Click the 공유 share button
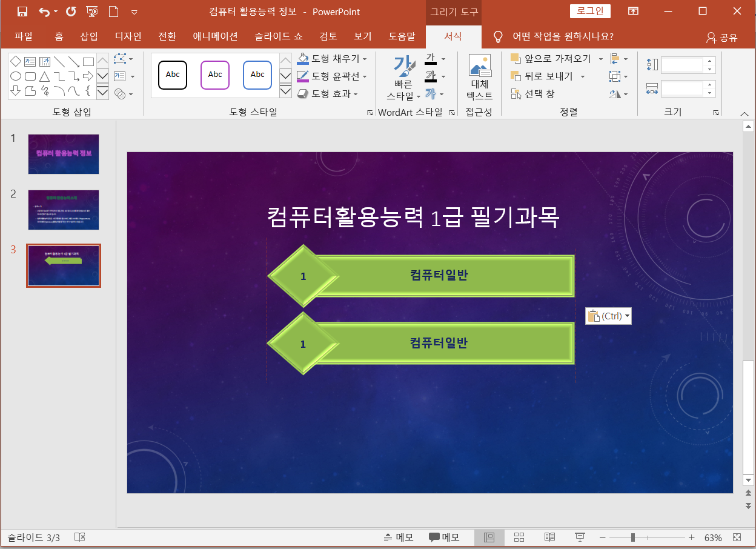 tap(721, 38)
